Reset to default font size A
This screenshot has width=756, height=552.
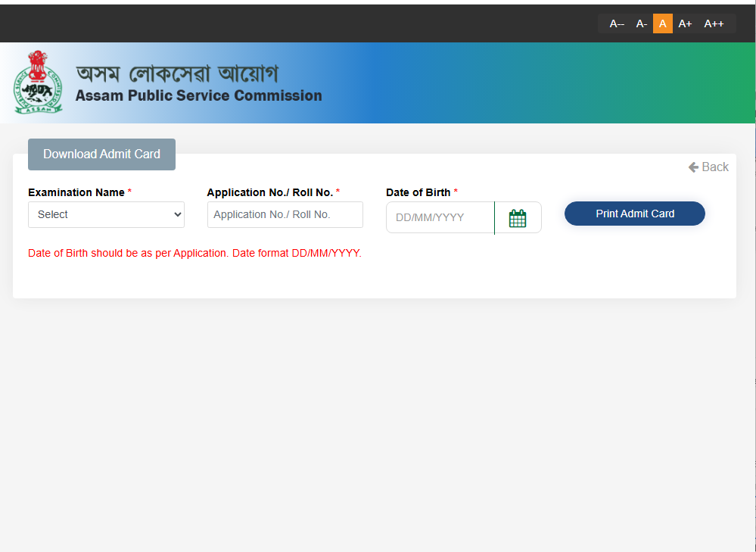coord(662,23)
